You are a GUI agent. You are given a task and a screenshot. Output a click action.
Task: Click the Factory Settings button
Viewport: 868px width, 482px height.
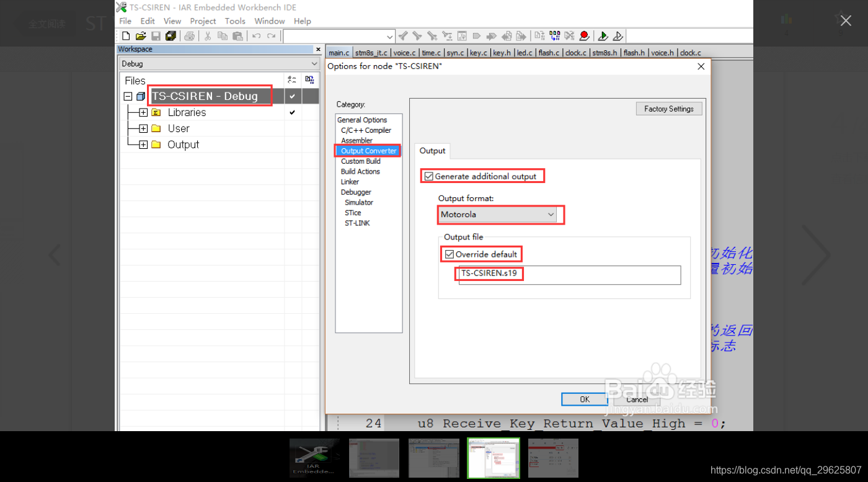[x=669, y=109]
